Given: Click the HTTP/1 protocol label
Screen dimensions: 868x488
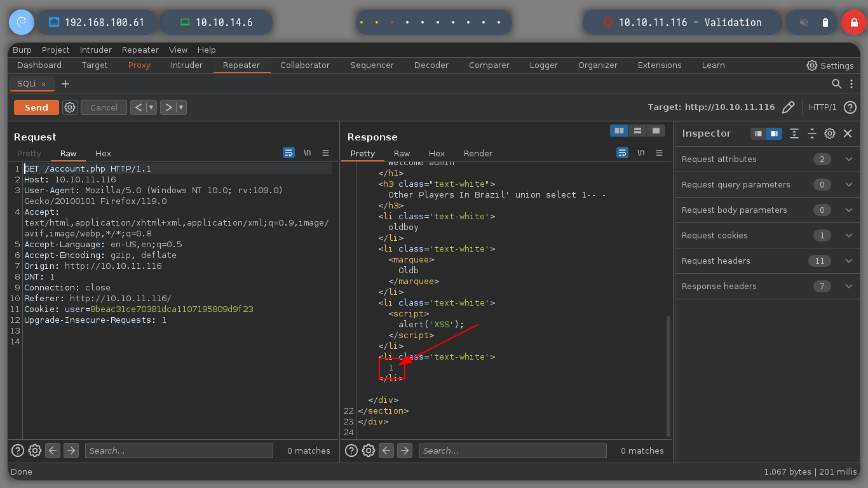Looking at the screenshot, I should 823,107.
